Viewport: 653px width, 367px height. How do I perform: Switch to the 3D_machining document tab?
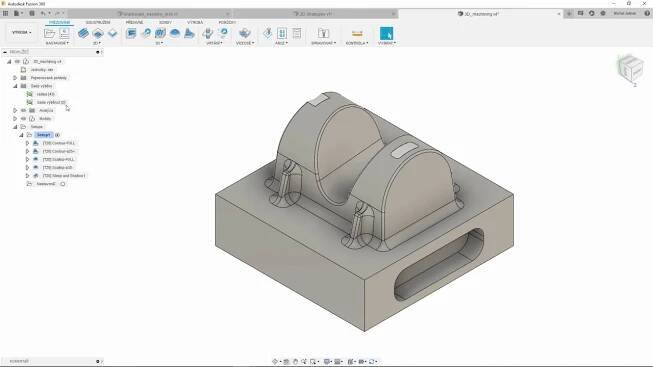(x=481, y=14)
